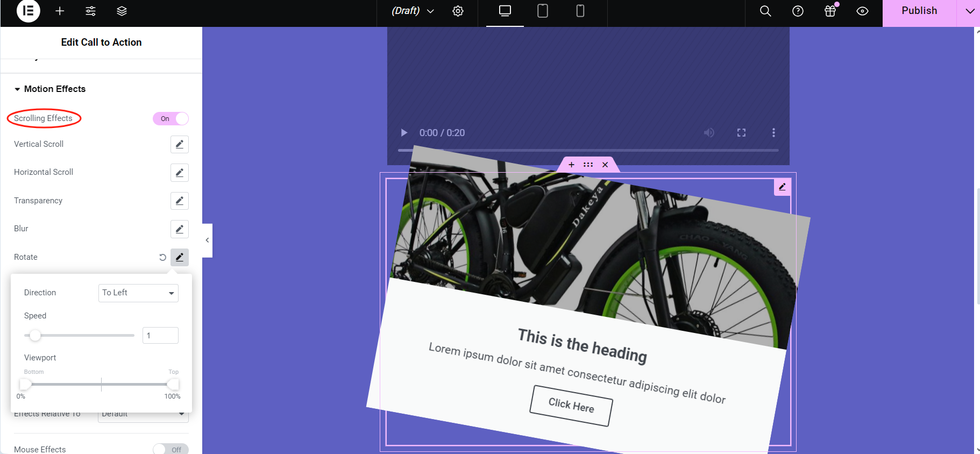Open video more options menu
980x454 pixels.
point(773,132)
